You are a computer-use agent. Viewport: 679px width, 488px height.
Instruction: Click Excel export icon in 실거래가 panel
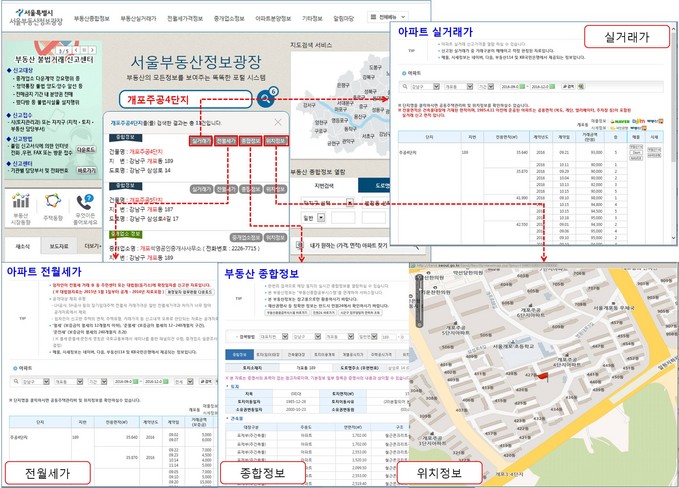(581, 87)
